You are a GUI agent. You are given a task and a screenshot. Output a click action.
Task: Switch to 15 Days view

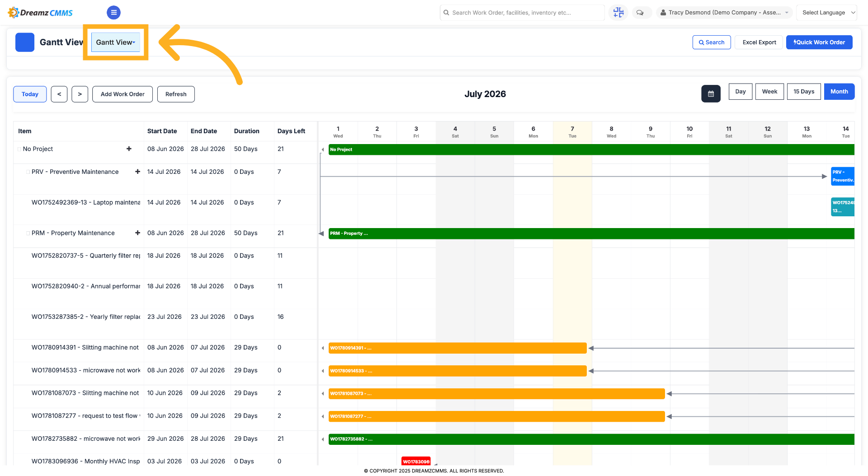[804, 92]
